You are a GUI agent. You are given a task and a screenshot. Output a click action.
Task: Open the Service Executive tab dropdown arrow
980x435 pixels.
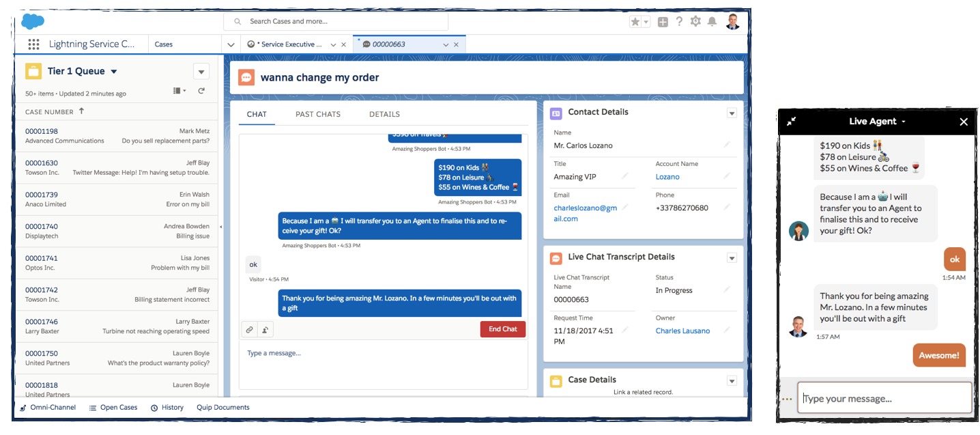point(333,44)
